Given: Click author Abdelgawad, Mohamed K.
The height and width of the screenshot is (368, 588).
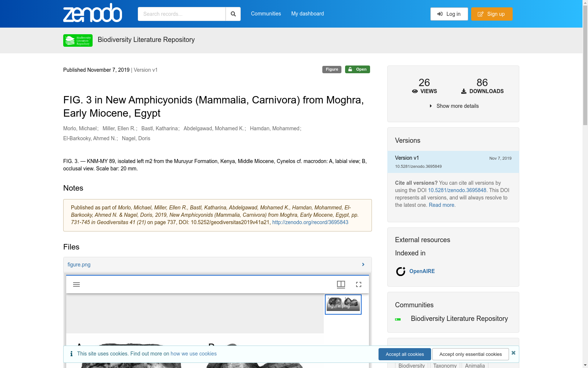Looking at the screenshot, I should tap(214, 128).
